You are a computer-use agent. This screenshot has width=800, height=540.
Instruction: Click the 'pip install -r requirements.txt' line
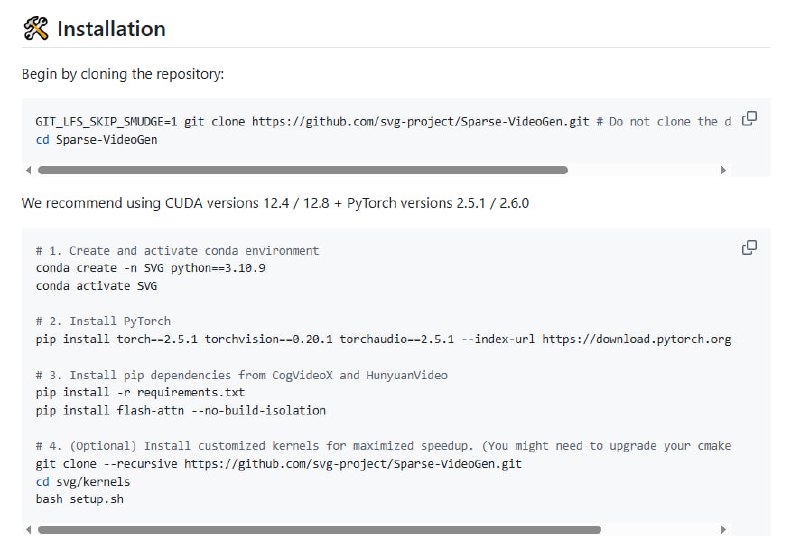pyautogui.click(x=140, y=393)
